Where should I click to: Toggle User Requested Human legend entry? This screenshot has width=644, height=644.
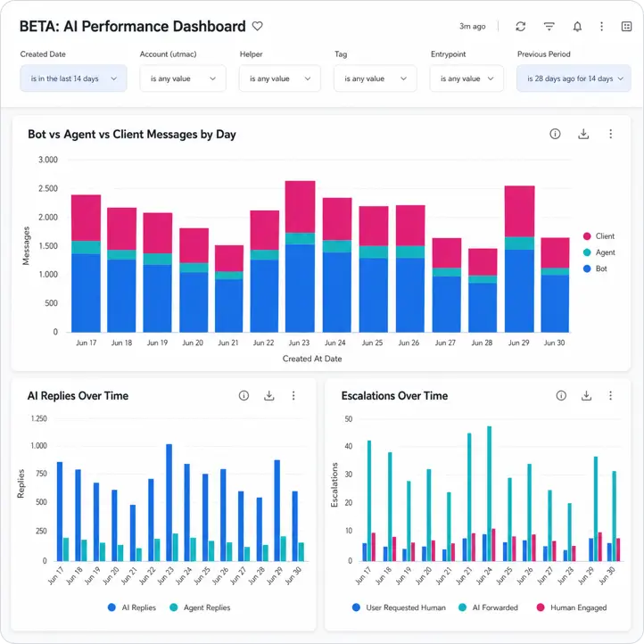point(399,607)
